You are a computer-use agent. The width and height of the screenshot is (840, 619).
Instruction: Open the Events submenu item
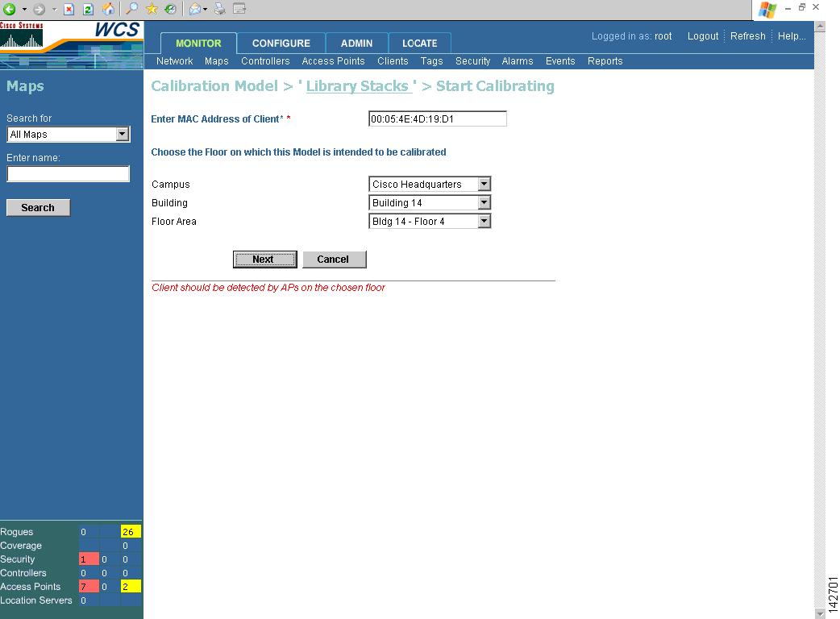[x=560, y=61]
